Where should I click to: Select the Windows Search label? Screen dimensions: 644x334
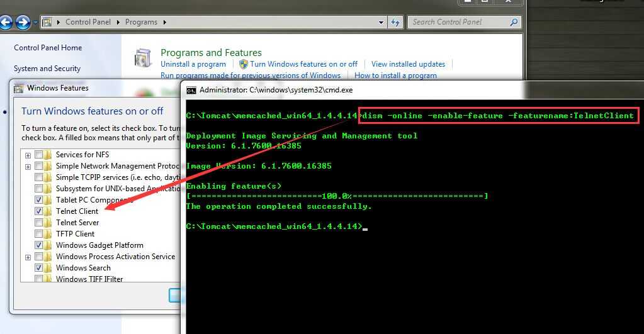click(x=83, y=268)
